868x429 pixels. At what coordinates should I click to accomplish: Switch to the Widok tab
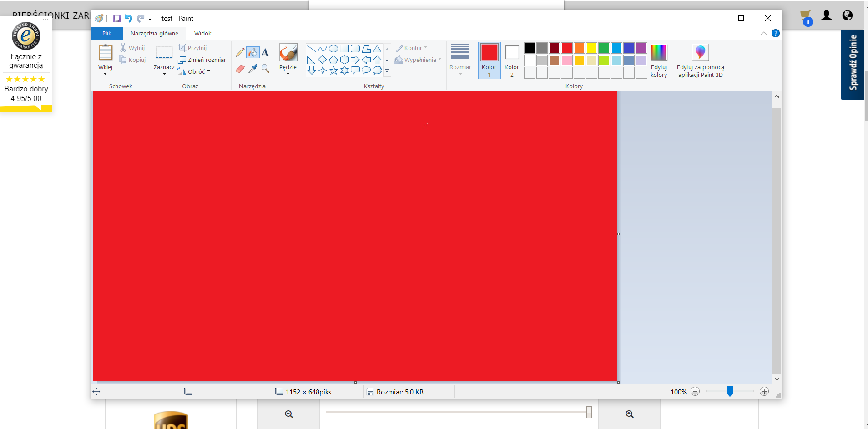click(x=203, y=33)
